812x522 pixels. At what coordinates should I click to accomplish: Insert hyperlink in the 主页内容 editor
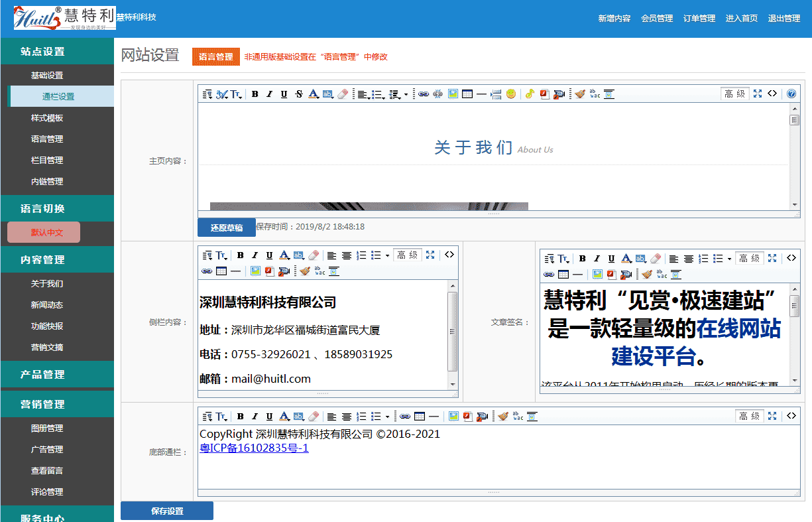click(423, 94)
